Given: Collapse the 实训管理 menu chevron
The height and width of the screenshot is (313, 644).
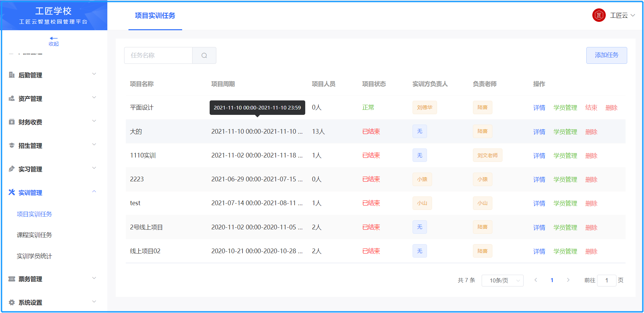Looking at the screenshot, I should pos(94,192).
